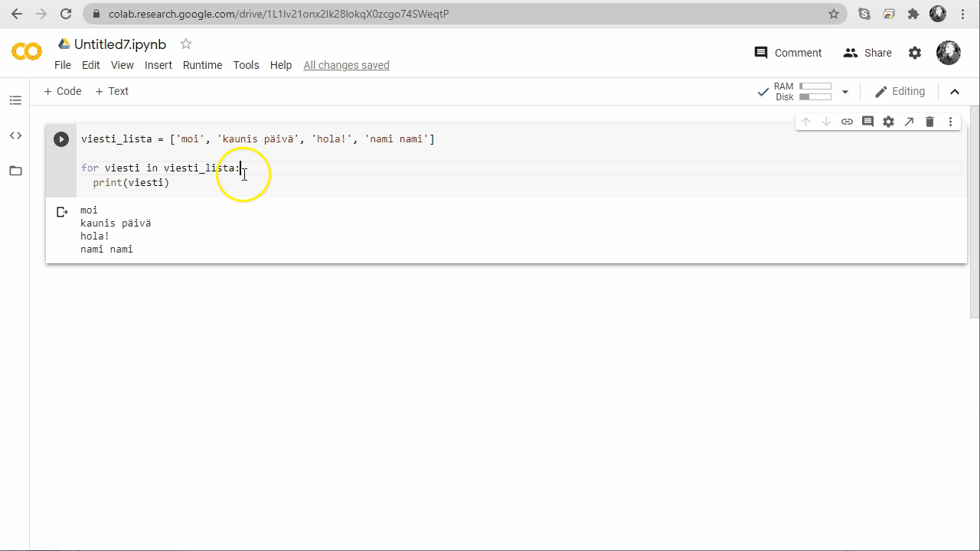This screenshot has height=551, width=980.
Task: Open browser extensions puzzle icon
Action: pyautogui.click(x=913, y=14)
